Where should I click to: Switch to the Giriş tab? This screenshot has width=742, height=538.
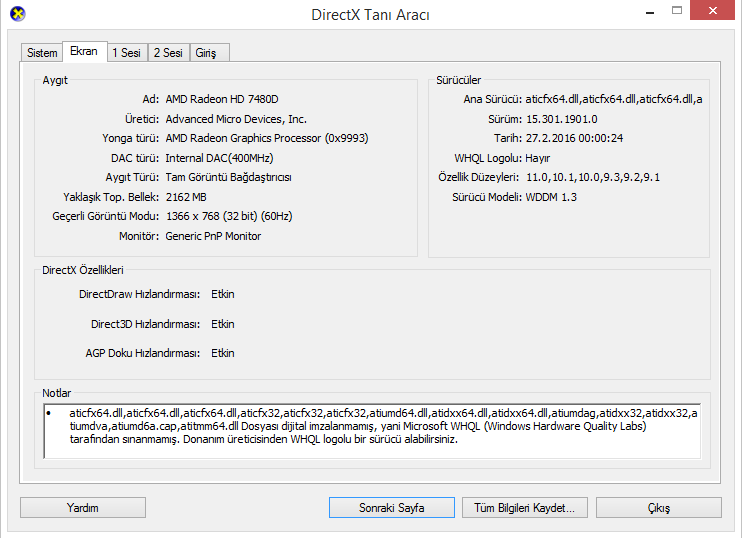click(209, 53)
